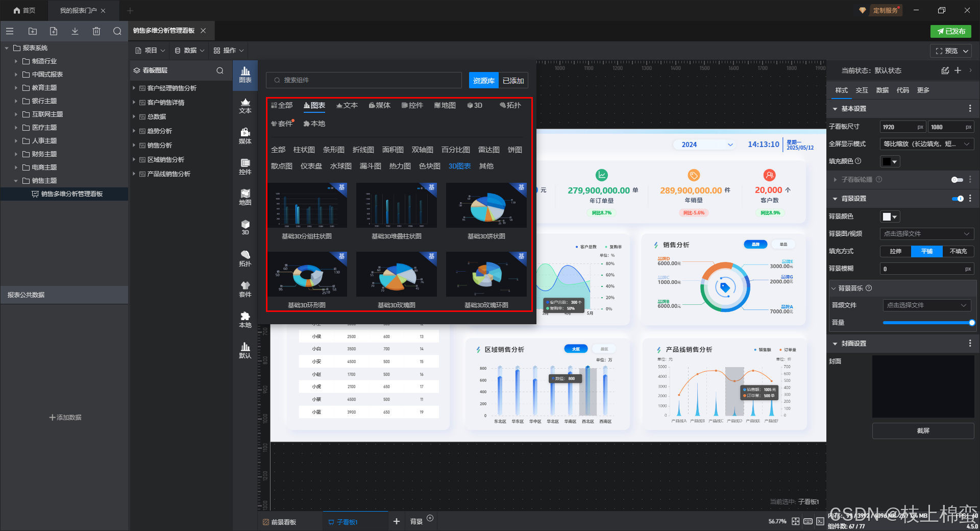This screenshot has height=531, width=980.
Task: Switch to the 前景看板 bottom tab
Action: point(279,522)
